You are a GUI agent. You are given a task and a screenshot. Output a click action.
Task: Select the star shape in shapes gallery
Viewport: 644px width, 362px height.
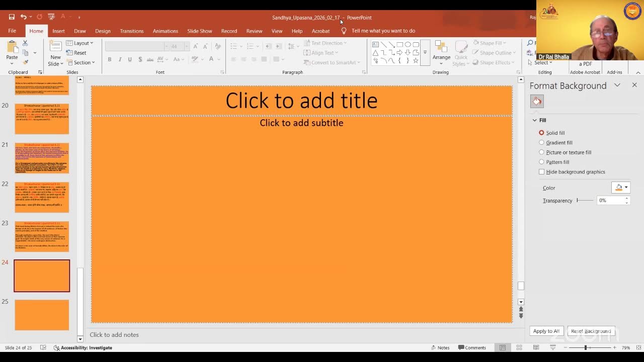point(416,60)
